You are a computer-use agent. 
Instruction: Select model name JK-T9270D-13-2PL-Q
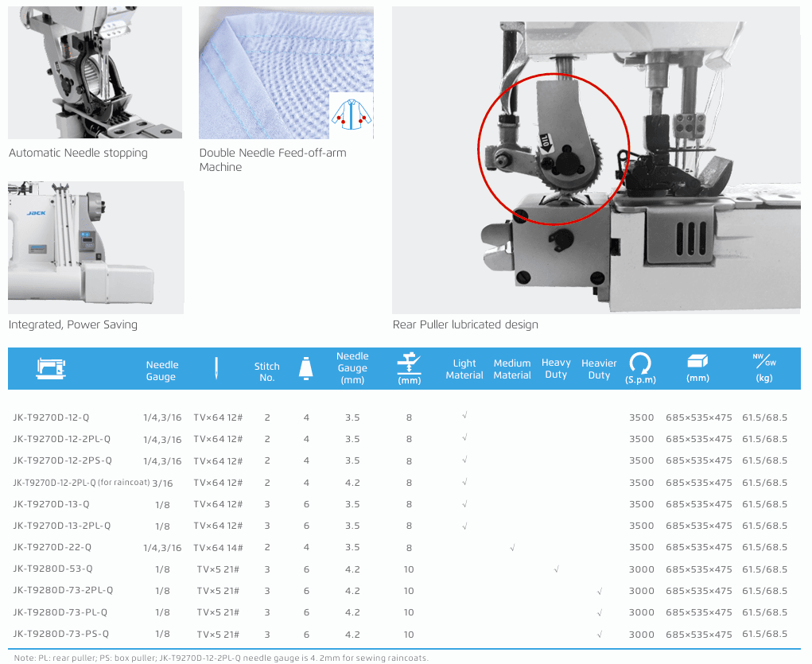click(62, 526)
